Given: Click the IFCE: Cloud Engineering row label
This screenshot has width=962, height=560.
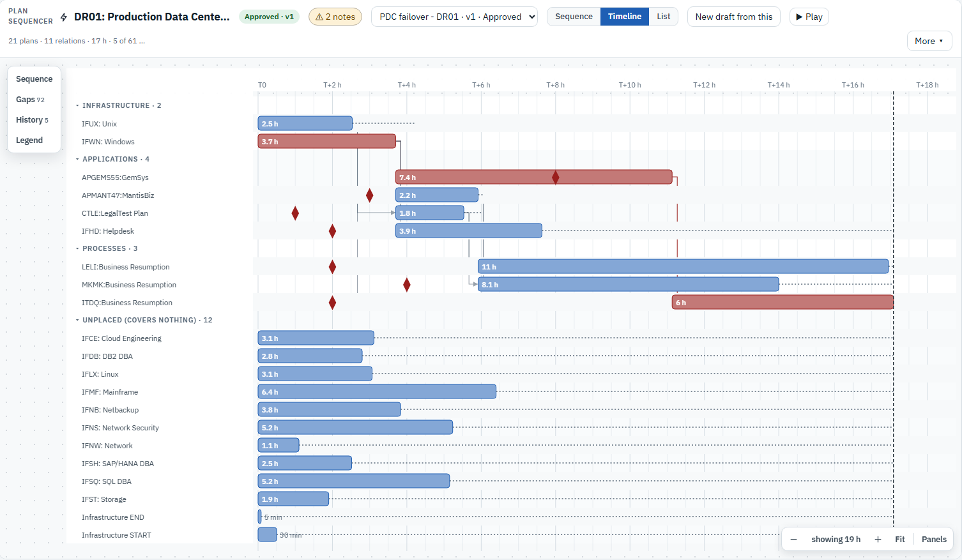Looking at the screenshot, I should (121, 338).
